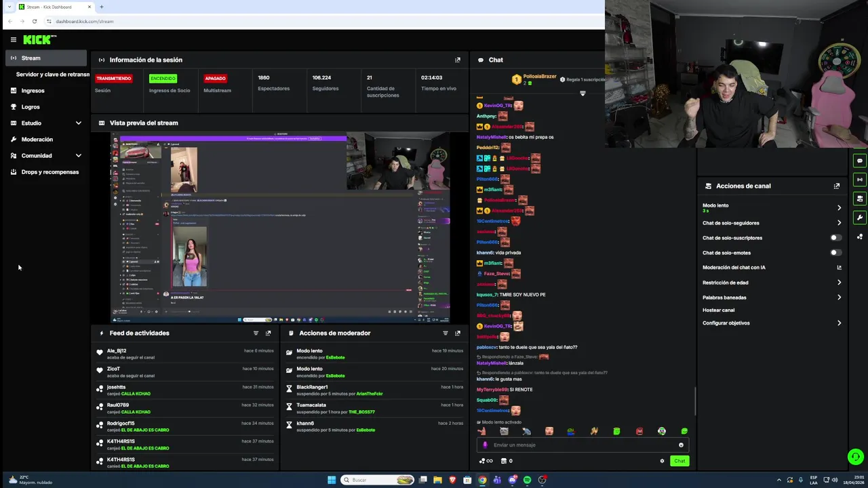Image resolution: width=868 pixels, height=488 pixels.
Task: Open Spotify from the taskbar
Action: pyautogui.click(x=527, y=480)
